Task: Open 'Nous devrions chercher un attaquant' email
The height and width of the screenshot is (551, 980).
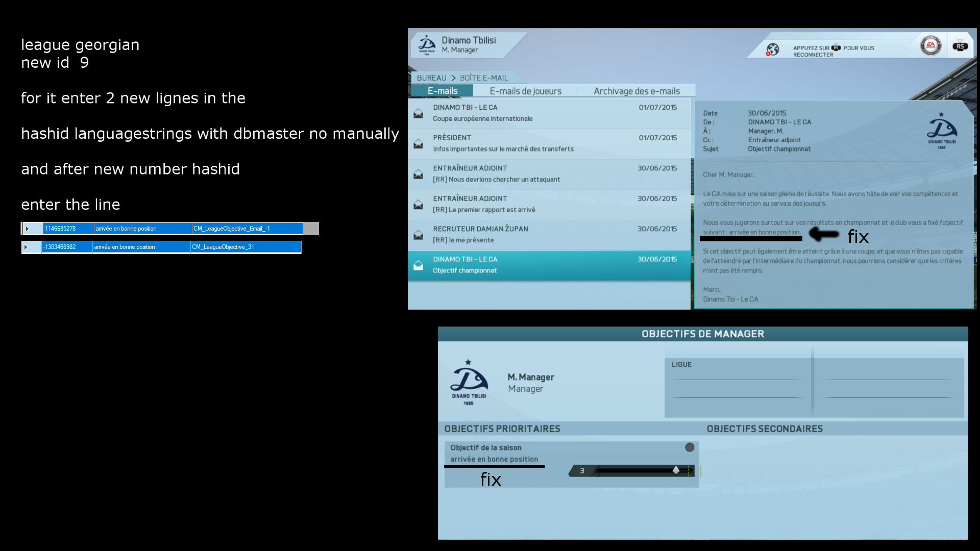Action: click(549, 174)
